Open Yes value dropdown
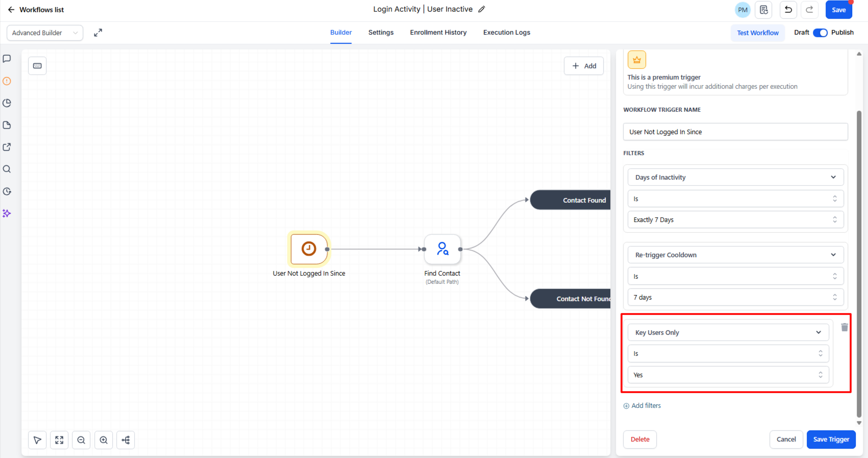The image size is (868, 458). tap(728, 375)
